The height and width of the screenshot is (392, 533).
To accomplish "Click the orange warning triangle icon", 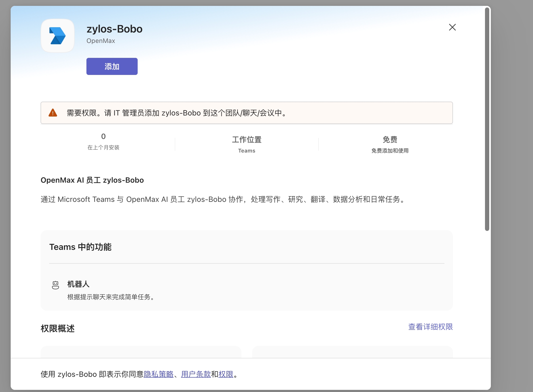I will tap(53, 113).
